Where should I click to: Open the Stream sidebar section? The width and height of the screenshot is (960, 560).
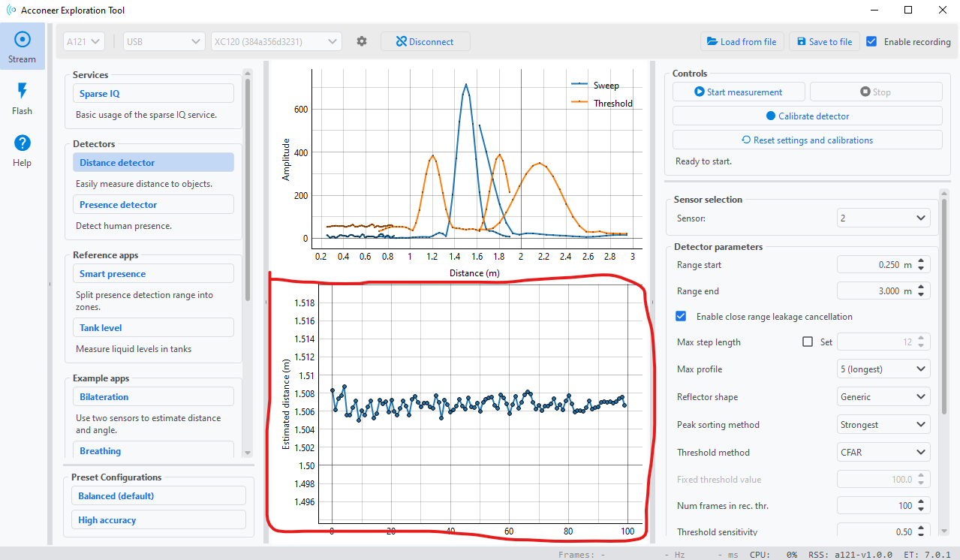[22, 47]
